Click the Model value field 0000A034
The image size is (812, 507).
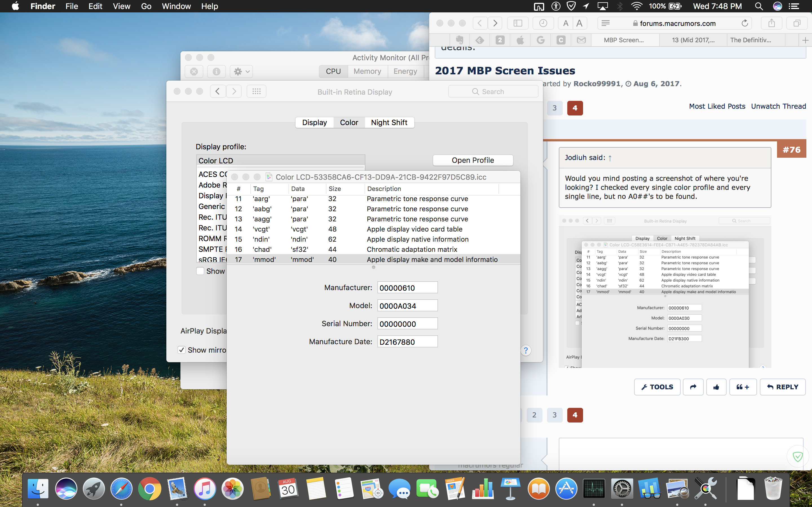coord(407,306)
